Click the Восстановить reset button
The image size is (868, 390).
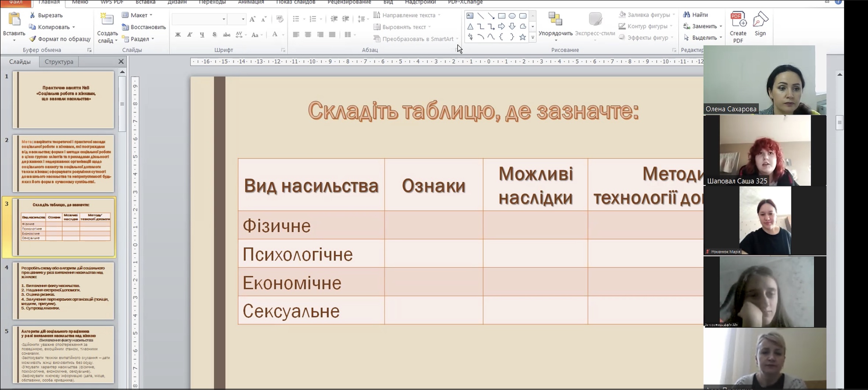click(x=144, y=27)
